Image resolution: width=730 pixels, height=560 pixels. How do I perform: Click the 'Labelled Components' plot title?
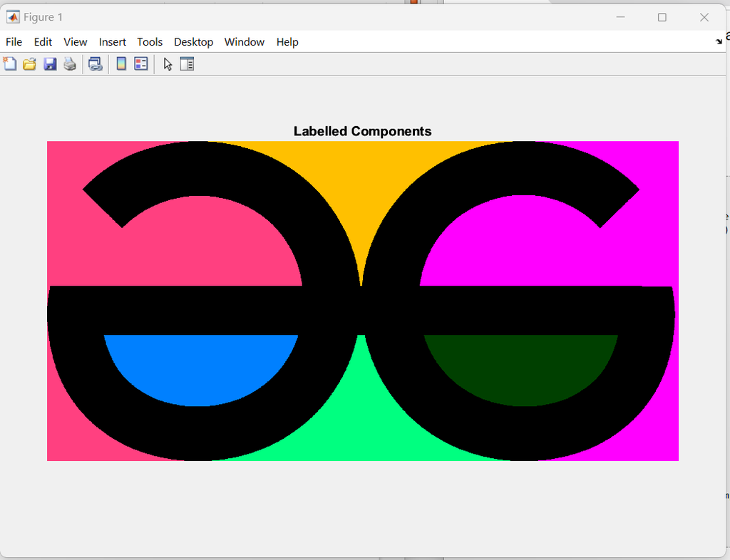pyautogui.click(x=362, y=131)
